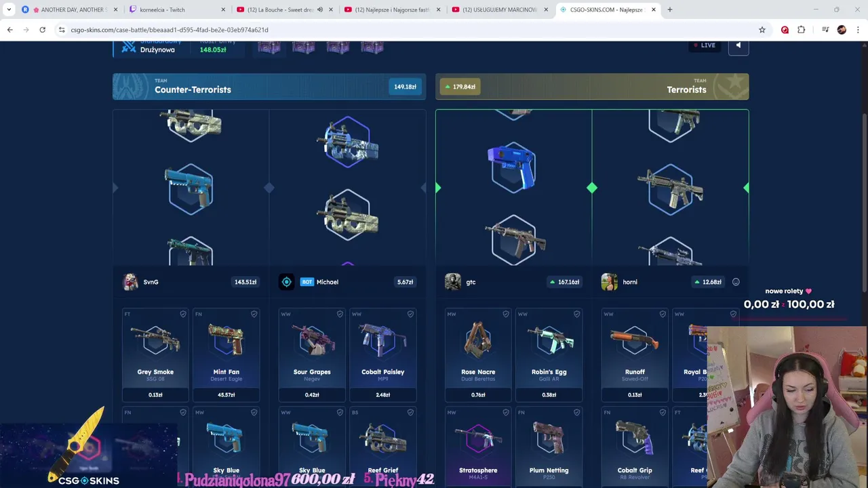The height and width of the screenshot is (488, 868).
Task: Open the Extensions puzzle icon
Action: (802, 30)
